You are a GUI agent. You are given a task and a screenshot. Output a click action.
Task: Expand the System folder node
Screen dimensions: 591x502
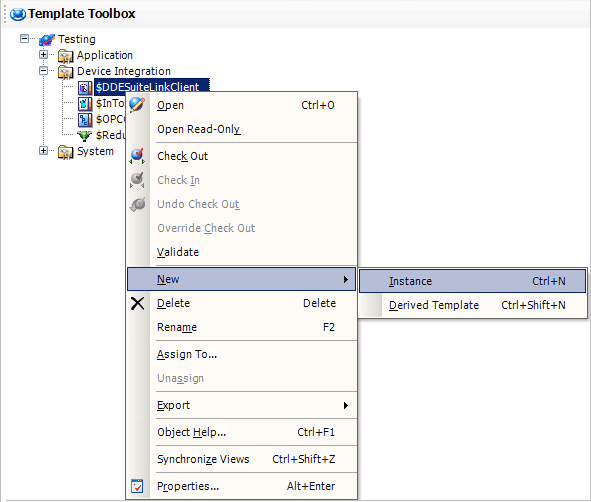[43, 151]
